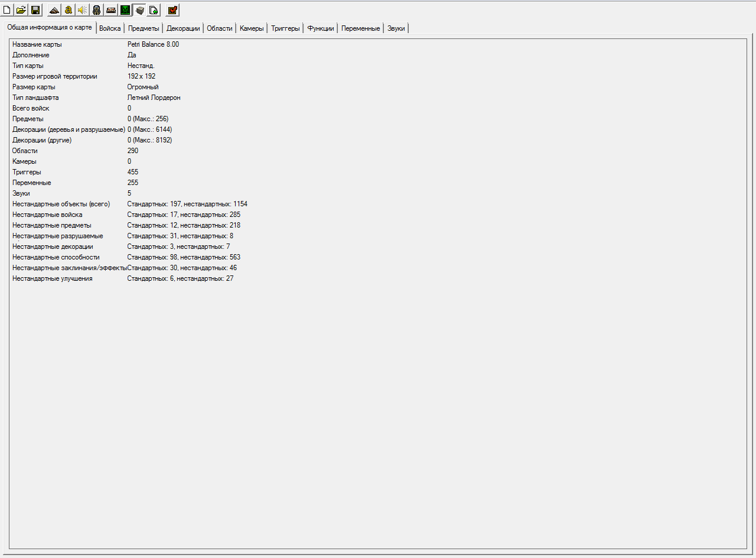Click the Название карты label
Viewport: 756px width, 558px height.
click(37, 44)
